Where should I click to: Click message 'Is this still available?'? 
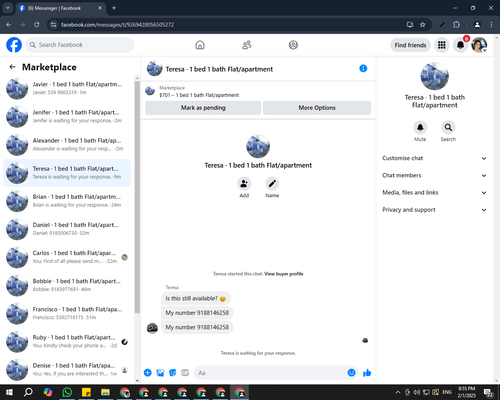[x=196, y=298]
